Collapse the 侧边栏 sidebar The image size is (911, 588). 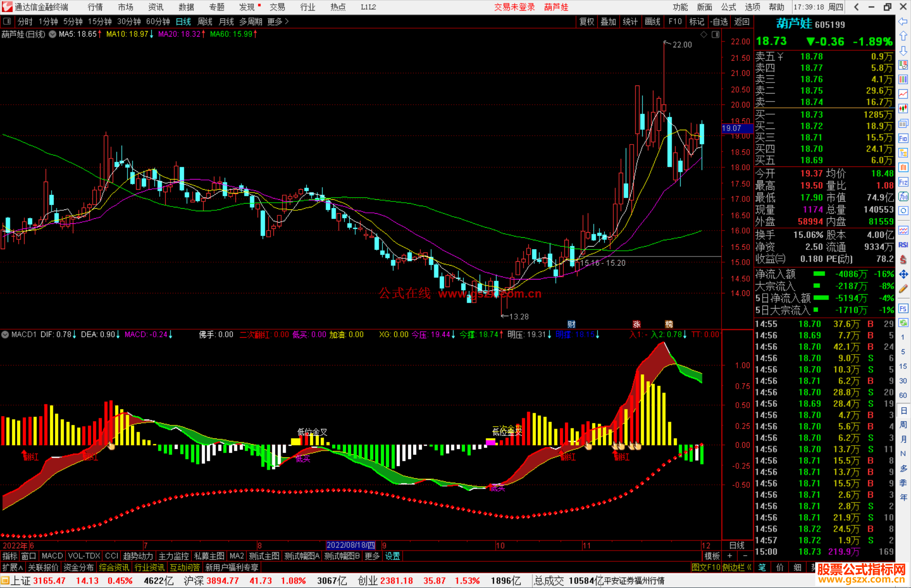[737, 567]
